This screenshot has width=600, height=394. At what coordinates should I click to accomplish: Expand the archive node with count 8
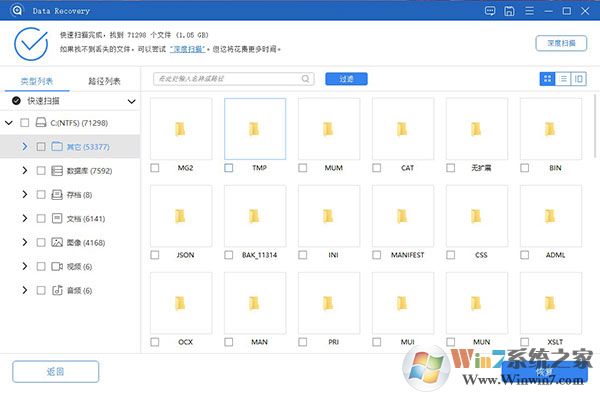pos(25,194)
